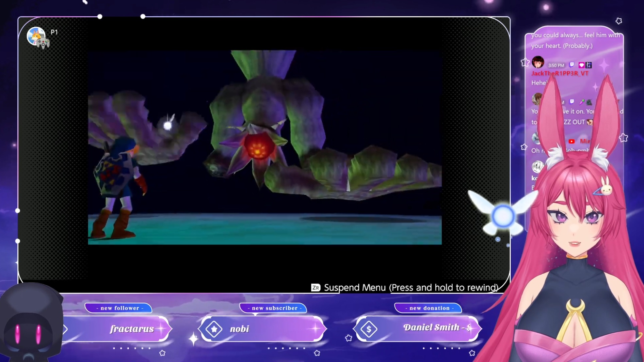Click the YouTube icon in chat
Screen dimensions: 644x362
pos(572,141)
